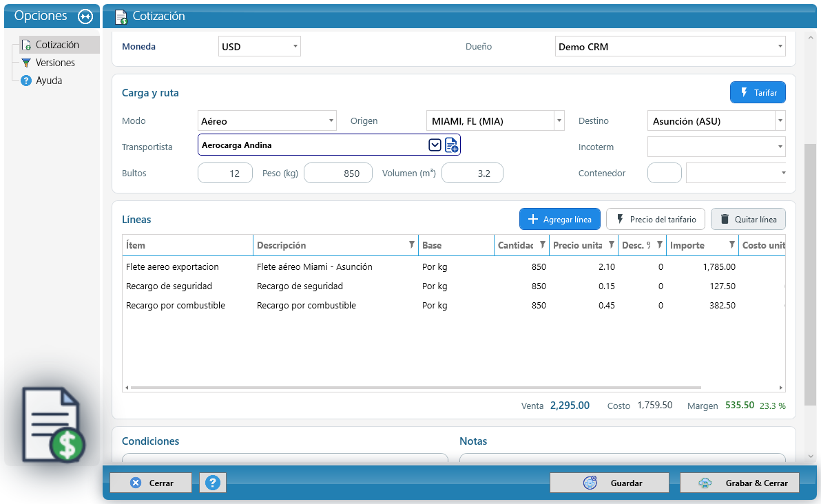Click the Cerrar button
The width and height of the screenshot is (821, 504).
click(151, 483)
